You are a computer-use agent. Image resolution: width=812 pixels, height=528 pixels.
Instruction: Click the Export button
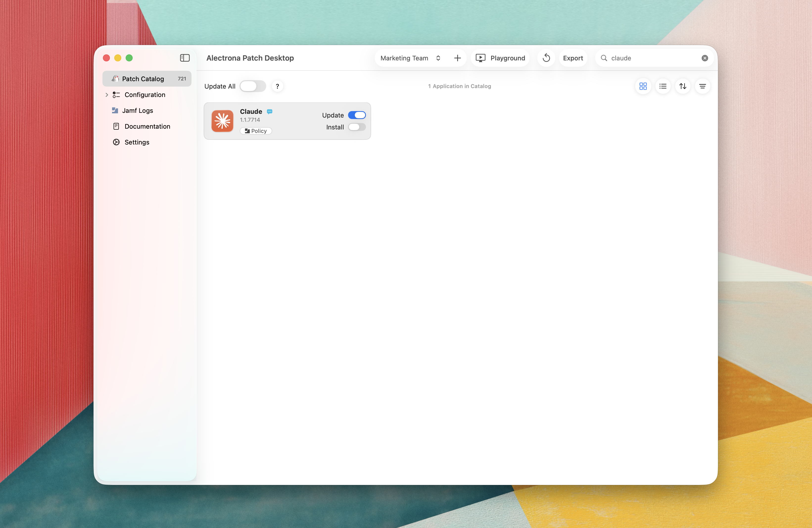point(573,58)
